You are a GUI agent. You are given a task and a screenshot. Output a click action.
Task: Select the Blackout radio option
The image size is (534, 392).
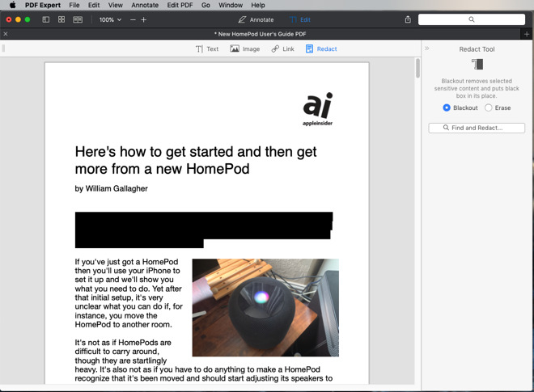tap(460, 107)
